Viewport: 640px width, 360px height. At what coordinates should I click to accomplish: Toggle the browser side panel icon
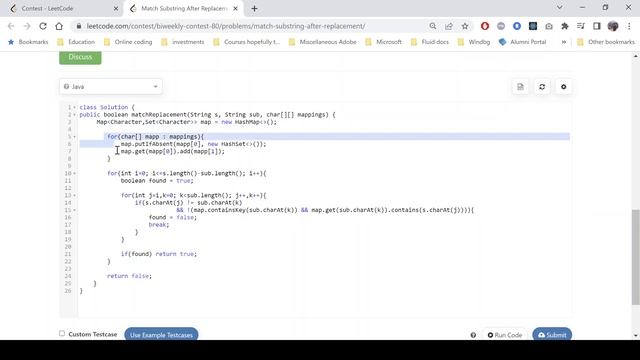597,26
